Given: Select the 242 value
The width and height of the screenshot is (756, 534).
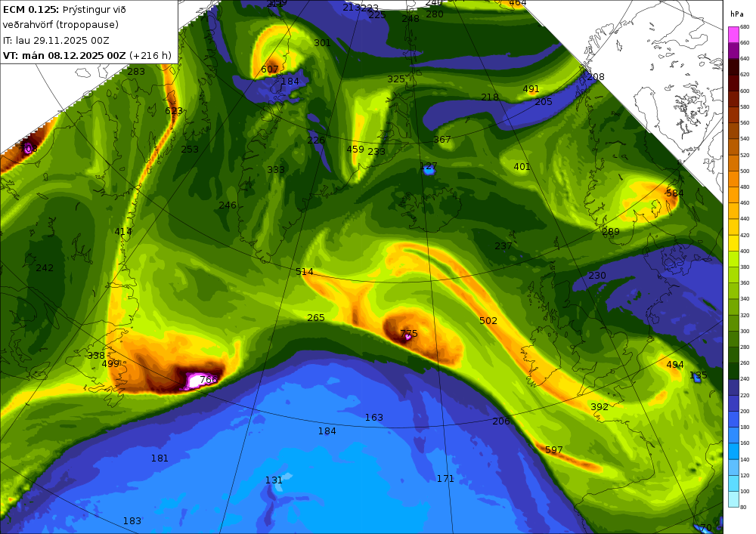Looking at the screenshot, I should [x=45, y=267].
